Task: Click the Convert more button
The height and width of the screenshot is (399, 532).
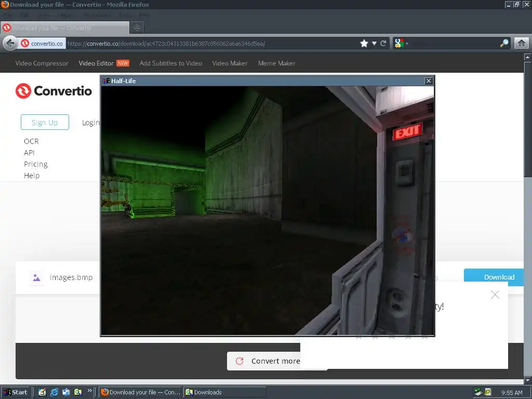Action: (263, 361)
